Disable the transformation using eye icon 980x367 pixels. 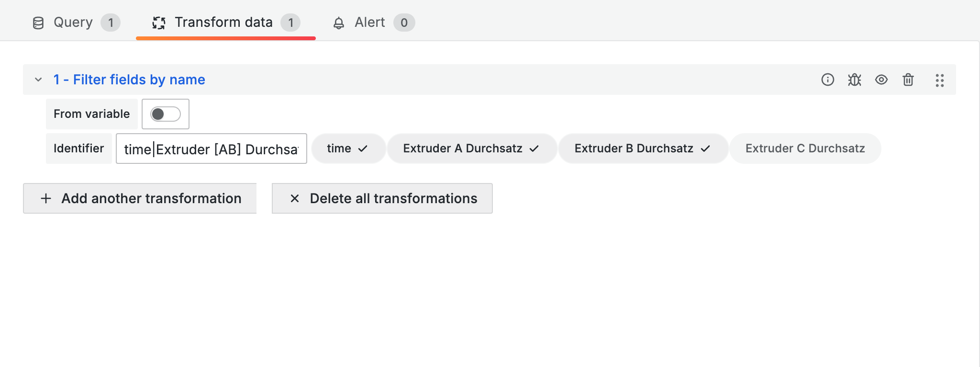[881, 80]
